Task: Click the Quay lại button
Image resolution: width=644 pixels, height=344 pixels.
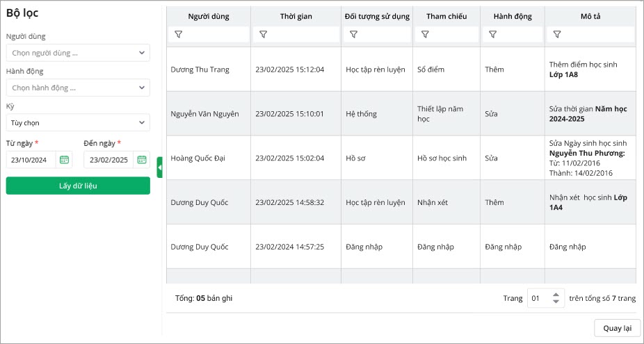Action: pos(617,328)
